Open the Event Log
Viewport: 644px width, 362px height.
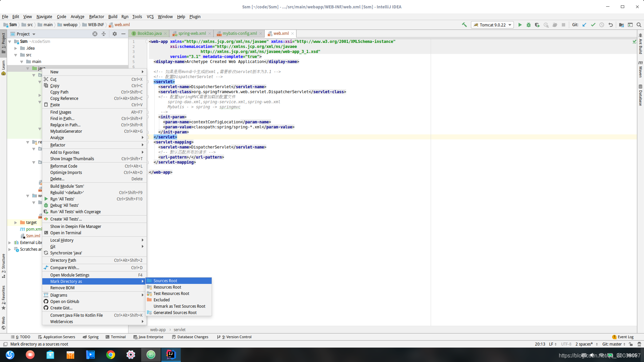click(623, 337)
